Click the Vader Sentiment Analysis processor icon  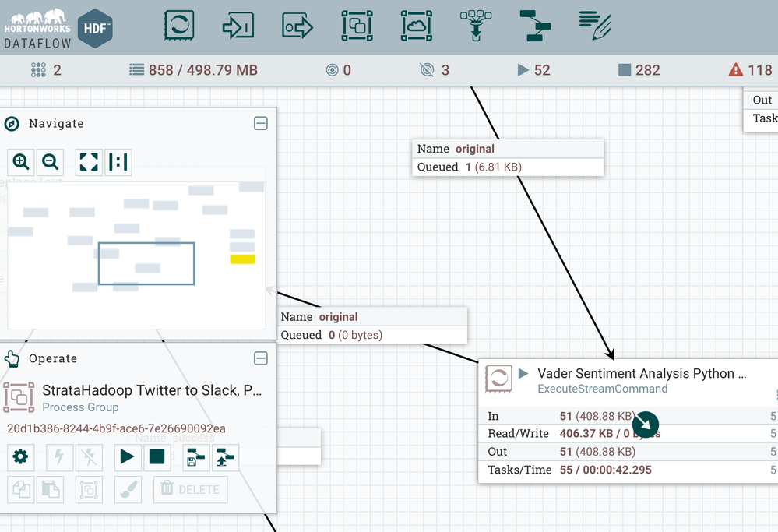pyautogui.click(x=498, y=379)
